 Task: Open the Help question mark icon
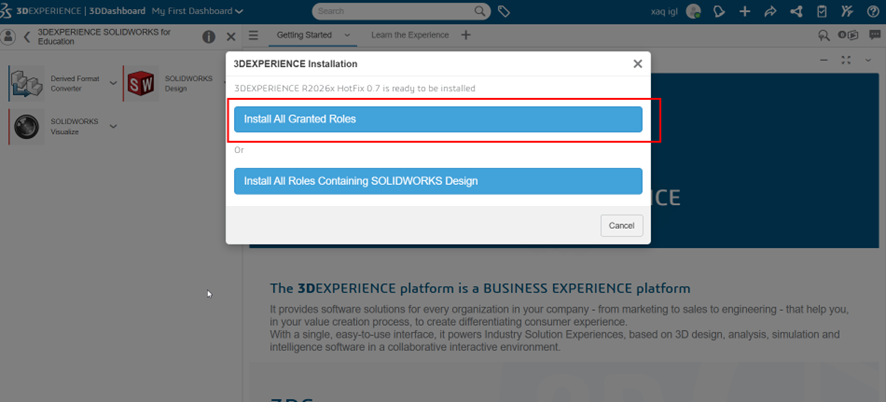coord(872,12)
